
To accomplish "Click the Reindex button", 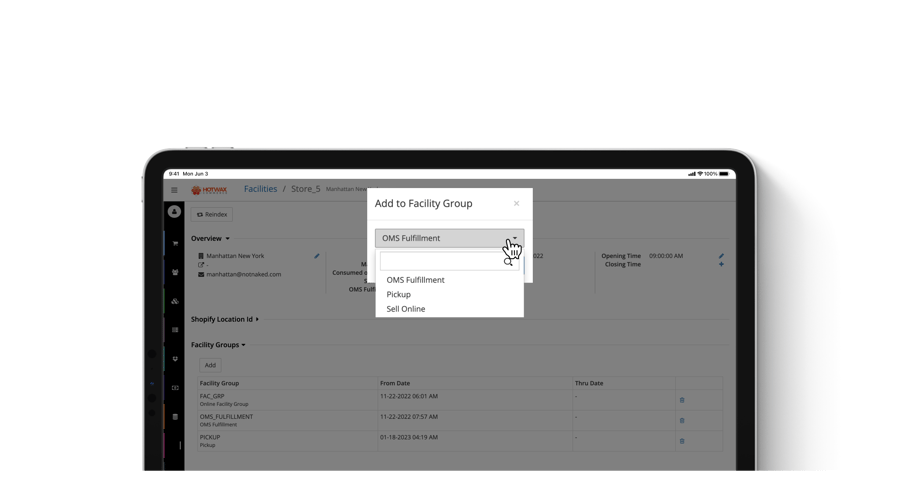I will (x=212, y=215).
